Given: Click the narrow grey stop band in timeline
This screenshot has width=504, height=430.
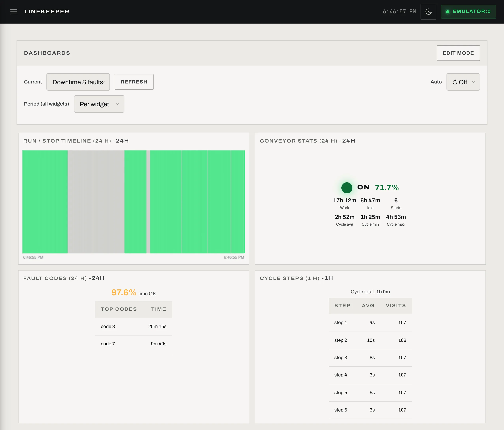Looking at the screenshot, I should coord(148,202).
